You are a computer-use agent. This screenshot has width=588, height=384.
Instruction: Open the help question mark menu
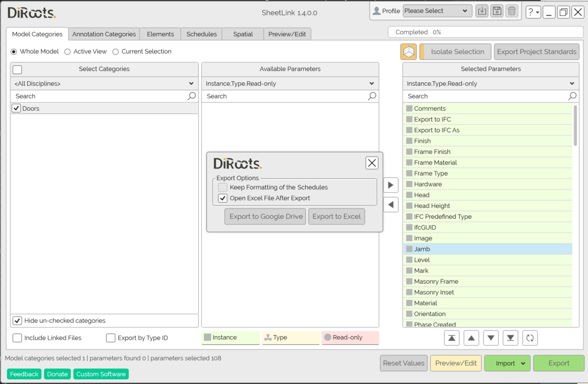coord(533,12)
